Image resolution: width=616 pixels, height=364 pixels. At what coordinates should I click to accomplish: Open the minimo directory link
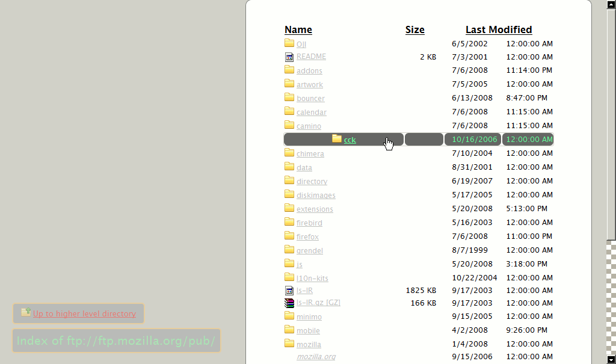click(x=309, y=317)
